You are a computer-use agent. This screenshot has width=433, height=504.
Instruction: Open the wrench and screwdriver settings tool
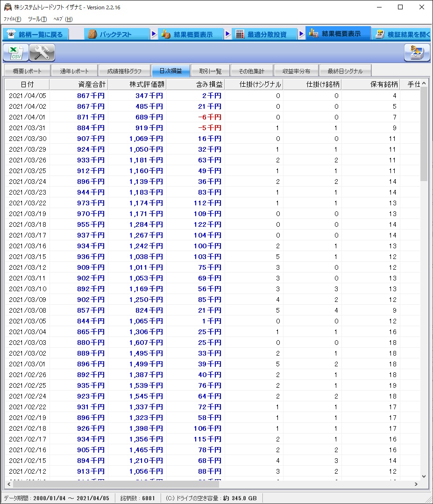(x=42, y=53)
